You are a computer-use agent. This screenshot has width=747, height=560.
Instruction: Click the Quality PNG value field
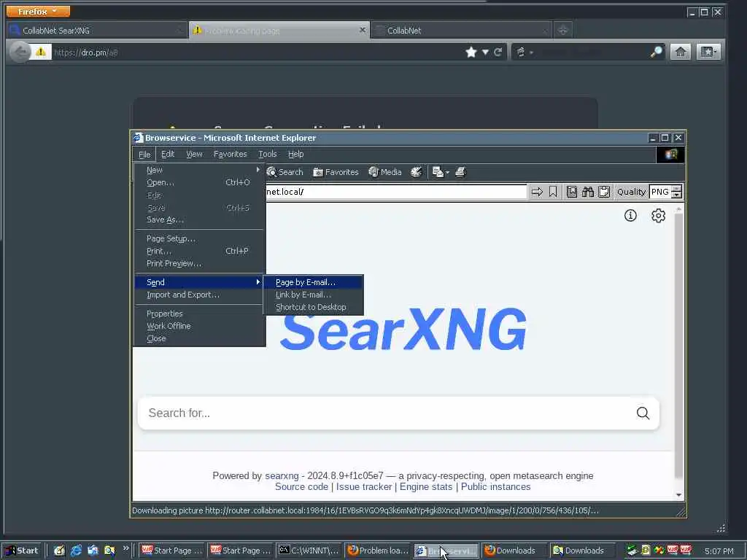(x=660, y=192)
